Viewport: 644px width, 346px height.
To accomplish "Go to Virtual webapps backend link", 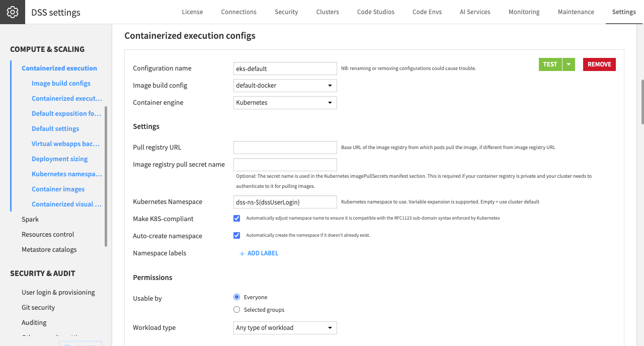I will [66, 144].
